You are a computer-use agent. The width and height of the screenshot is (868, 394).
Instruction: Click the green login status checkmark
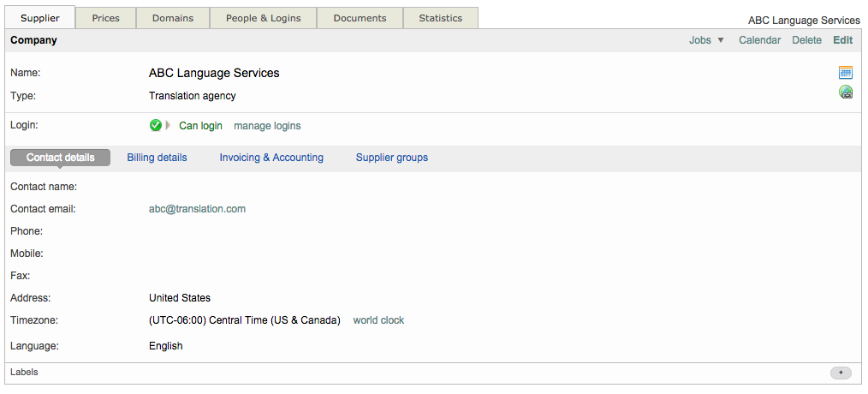tap(156, 125)
